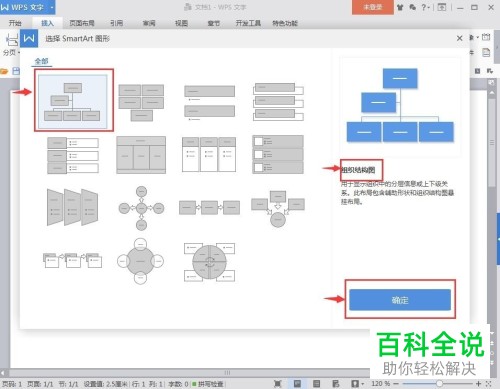This screenshot has height=389, width=500.
Task: Click the 字数: 0 word count entry
Action: click(x=178, y=384)
